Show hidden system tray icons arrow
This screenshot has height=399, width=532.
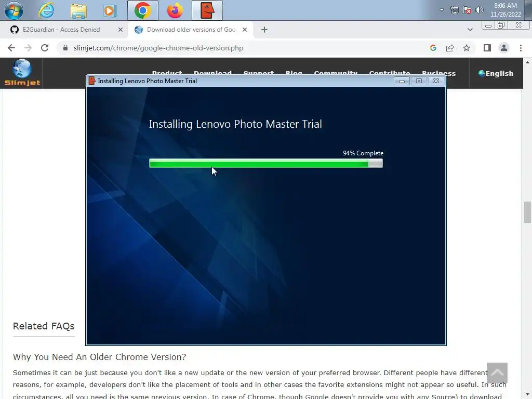442,10
